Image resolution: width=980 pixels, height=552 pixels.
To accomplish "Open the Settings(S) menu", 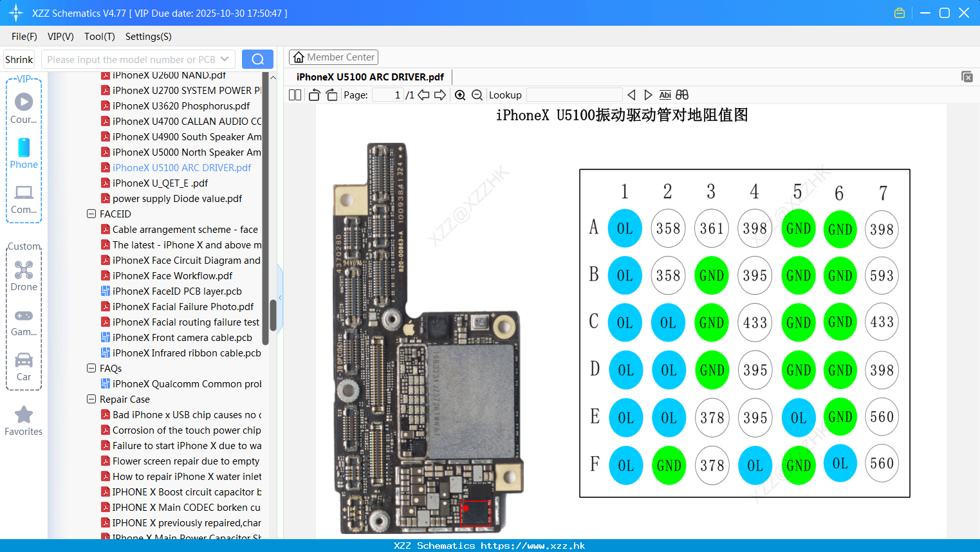I will point(148,36).
